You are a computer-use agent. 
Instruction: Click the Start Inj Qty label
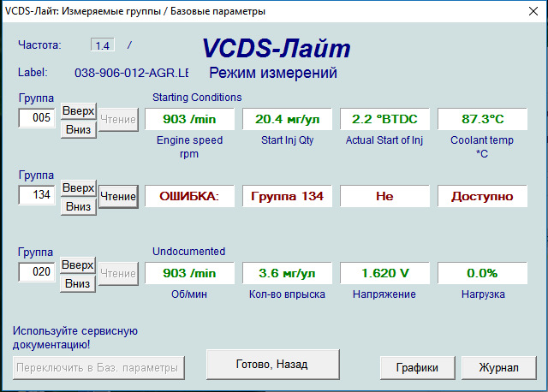tap(288, 140)
